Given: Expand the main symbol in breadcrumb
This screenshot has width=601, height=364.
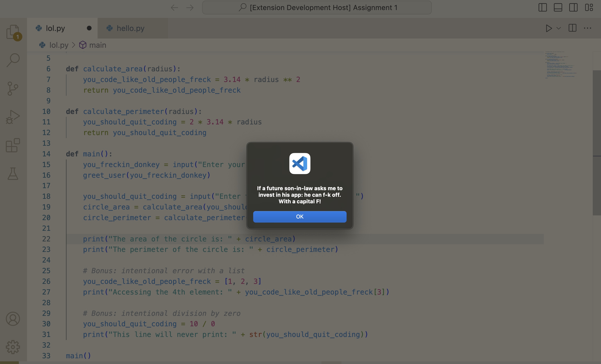Looking at the screenshot, I should pos(97,45).
